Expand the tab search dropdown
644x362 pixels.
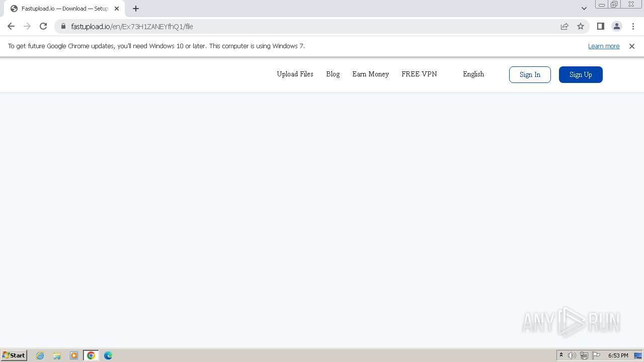coord(584,9)
